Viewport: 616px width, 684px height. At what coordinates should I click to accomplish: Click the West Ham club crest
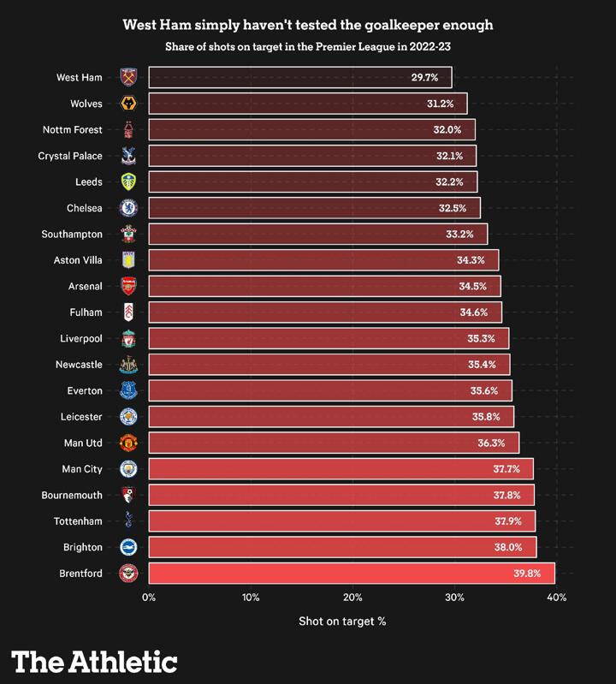coord(128,78)
